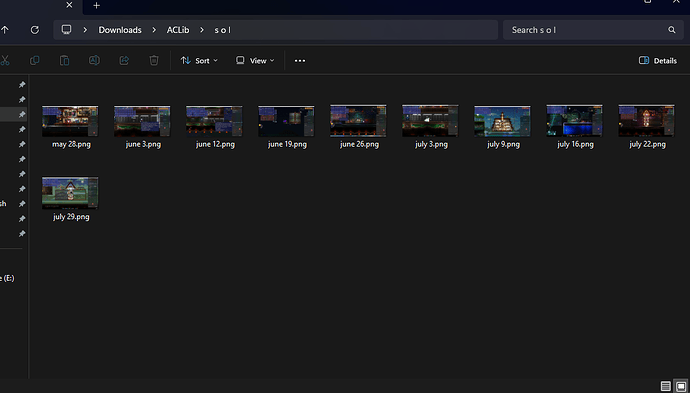Switch to details list view in status bar

(x=665, y=386)
